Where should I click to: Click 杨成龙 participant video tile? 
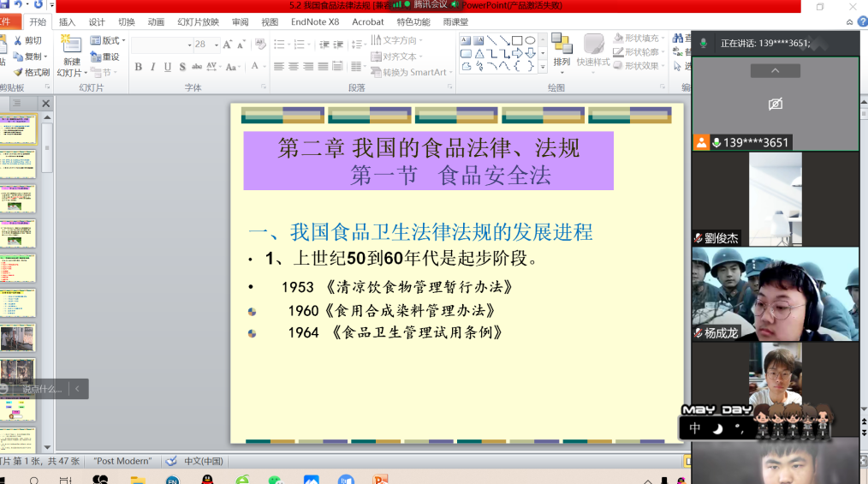[775, 294]
